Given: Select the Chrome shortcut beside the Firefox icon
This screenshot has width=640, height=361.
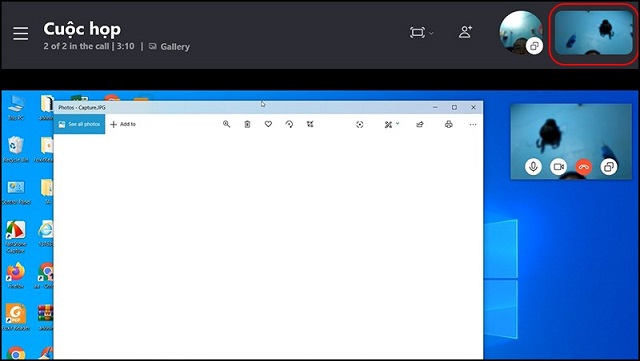Looking at the screenshot, I should point(45,276).
